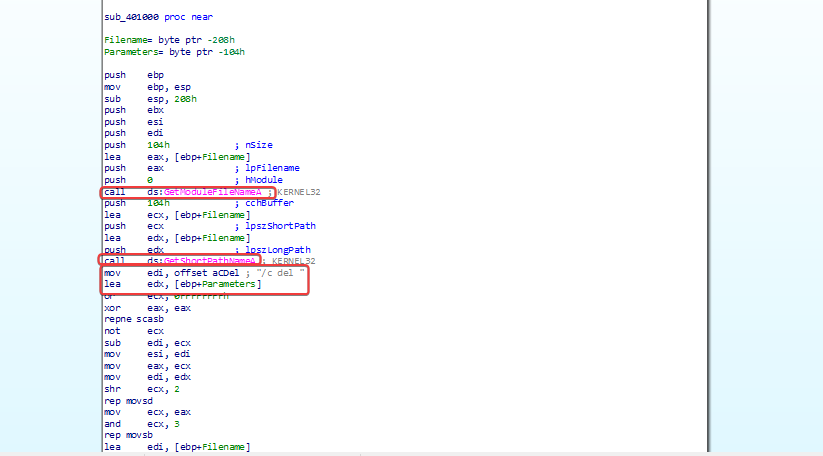Select the 'rep movsd' instruction

129,401
